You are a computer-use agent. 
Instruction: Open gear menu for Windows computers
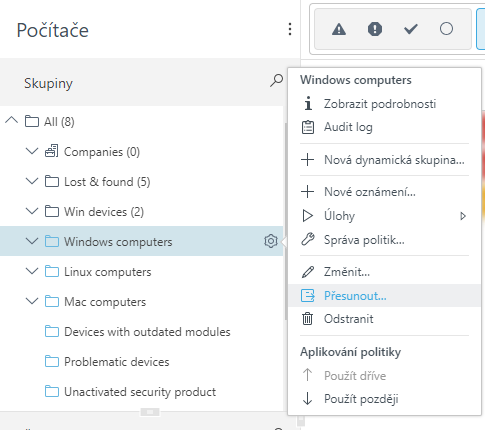point(271,241)
